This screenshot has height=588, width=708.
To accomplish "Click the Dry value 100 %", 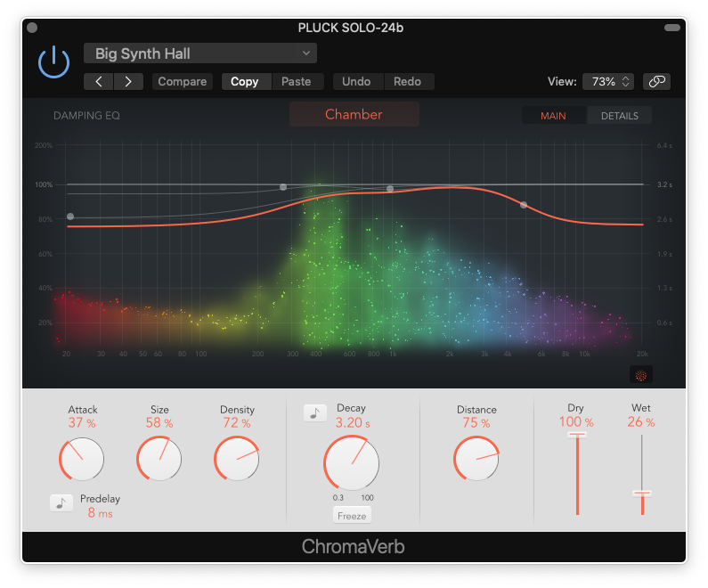I will coord(576,421).
